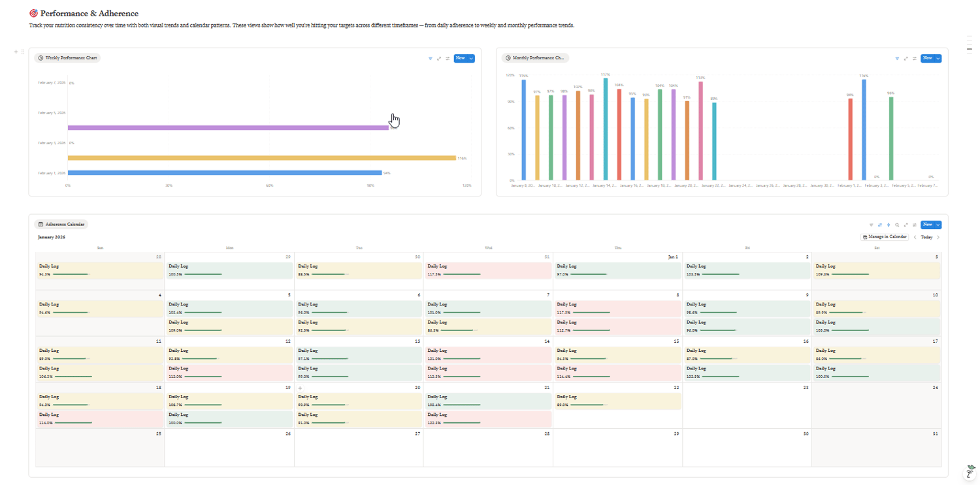Click the teal 117% bar in Monthly chart

click(x=606, y=129)
